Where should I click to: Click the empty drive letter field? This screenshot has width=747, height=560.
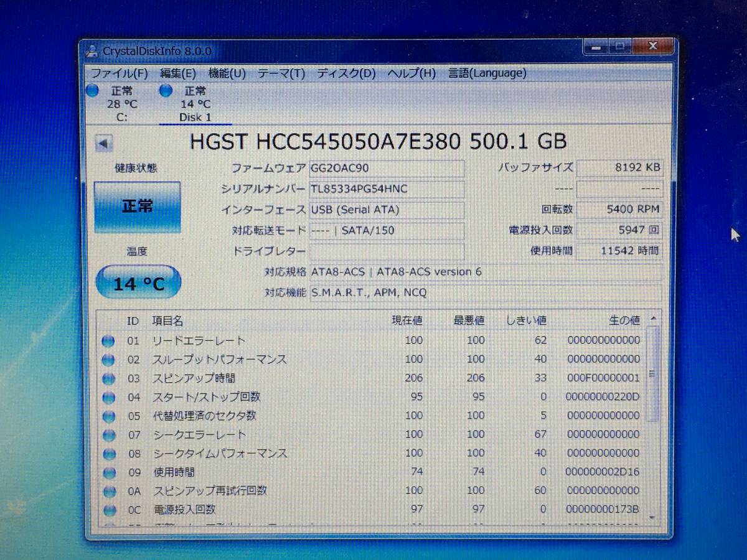(387, 251)
